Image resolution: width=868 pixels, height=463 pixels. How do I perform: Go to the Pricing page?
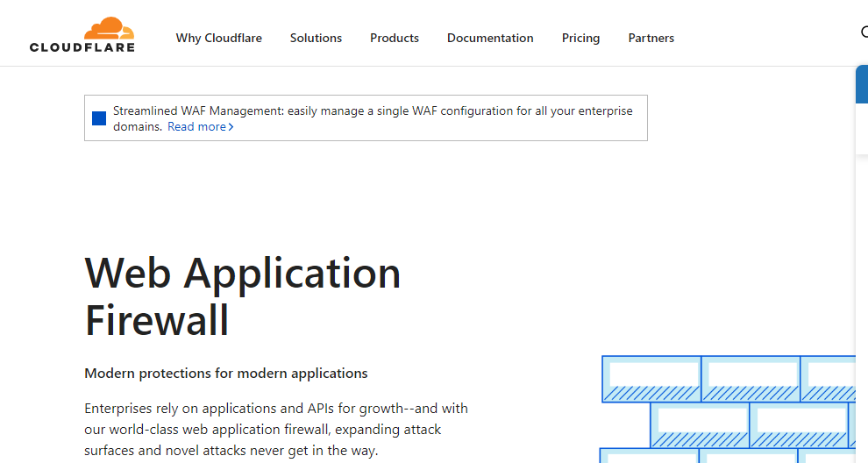[580, 38]
